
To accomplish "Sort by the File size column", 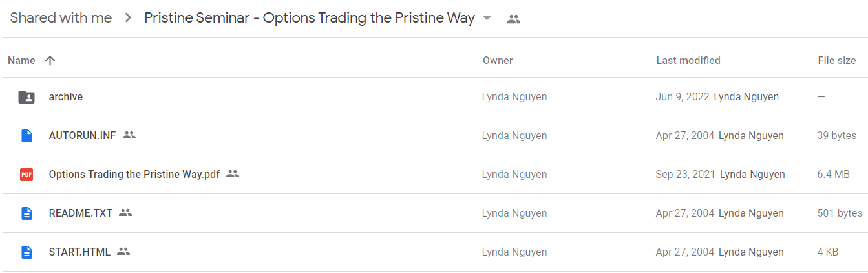I will (837, 60).
